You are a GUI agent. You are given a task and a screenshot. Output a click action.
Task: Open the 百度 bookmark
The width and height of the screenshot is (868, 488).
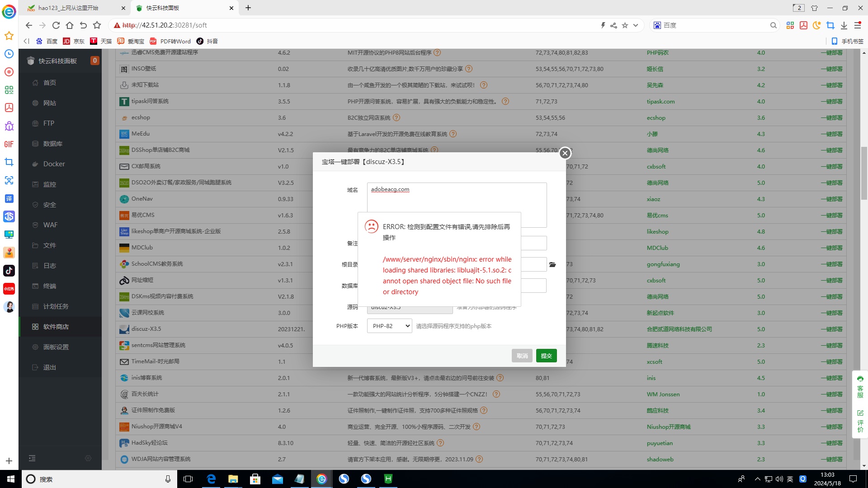click(x=47, y=41)
